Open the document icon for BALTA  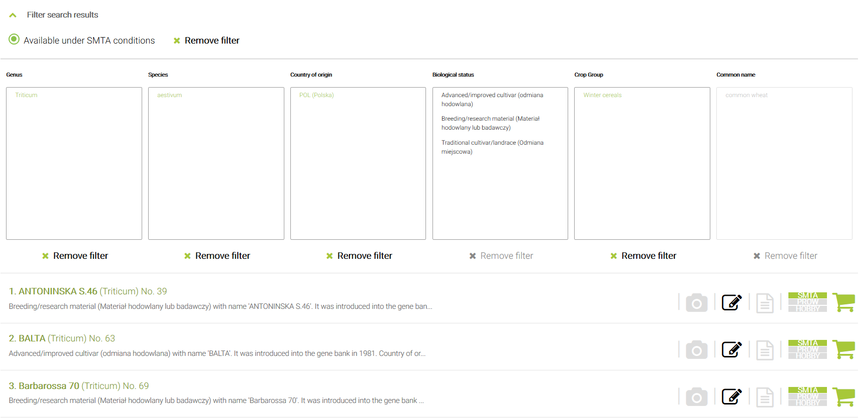click(x=764, y=350)
